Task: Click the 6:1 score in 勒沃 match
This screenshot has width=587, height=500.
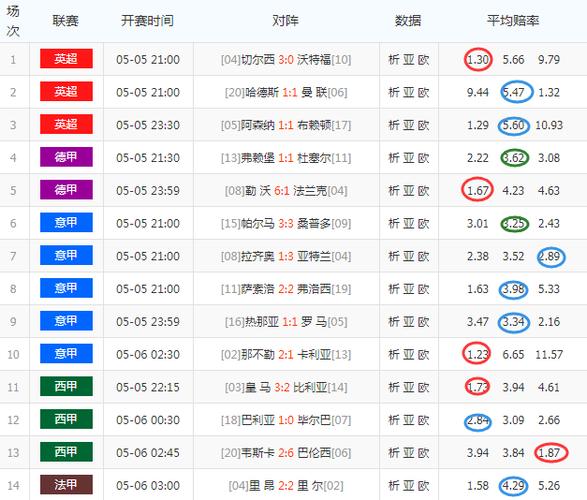Action: (282, 191)
